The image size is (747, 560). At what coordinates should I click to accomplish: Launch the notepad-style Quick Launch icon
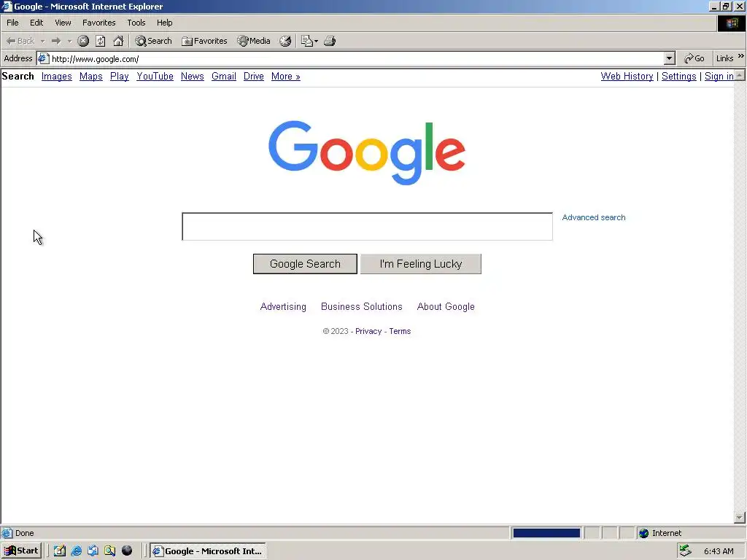pyautogui.click(x=60, y=551)
